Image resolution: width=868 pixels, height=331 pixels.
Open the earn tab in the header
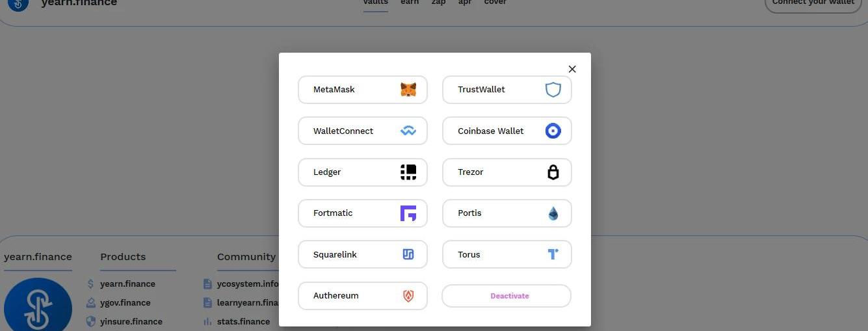(x=410, y=3)
